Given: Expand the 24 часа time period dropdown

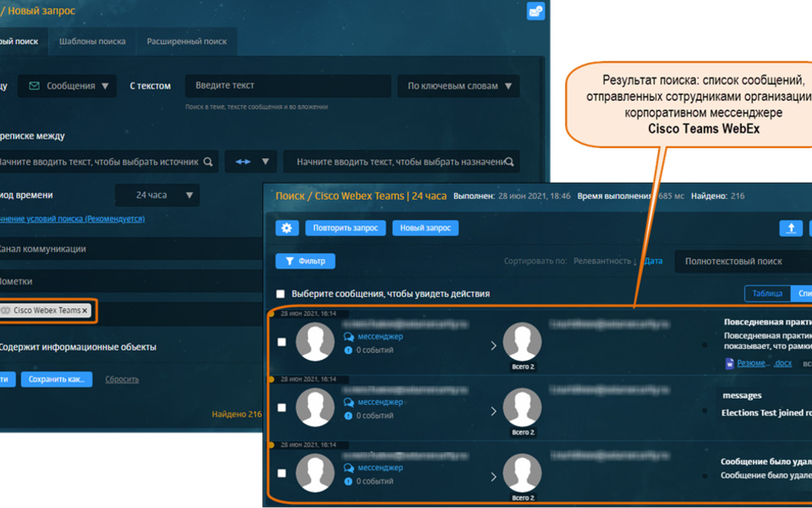Looking at the screenshot, I should [156, 195].
